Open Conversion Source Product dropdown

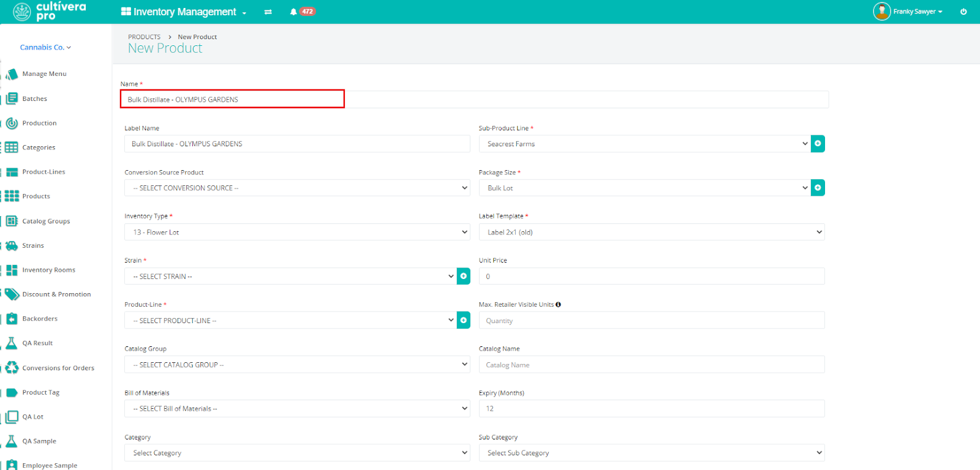(297, 188)
